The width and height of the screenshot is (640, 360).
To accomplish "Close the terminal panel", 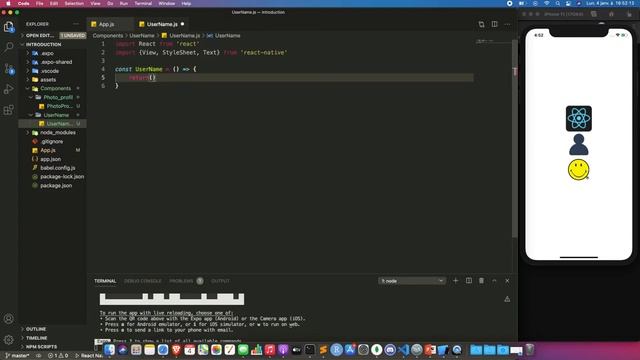I will coord(507,281).
